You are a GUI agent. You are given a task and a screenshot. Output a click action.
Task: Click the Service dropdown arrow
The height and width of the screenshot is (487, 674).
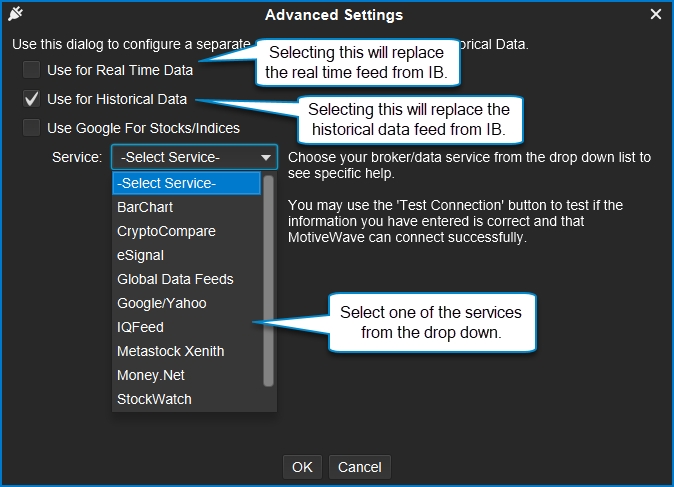(x=266, y=157)
